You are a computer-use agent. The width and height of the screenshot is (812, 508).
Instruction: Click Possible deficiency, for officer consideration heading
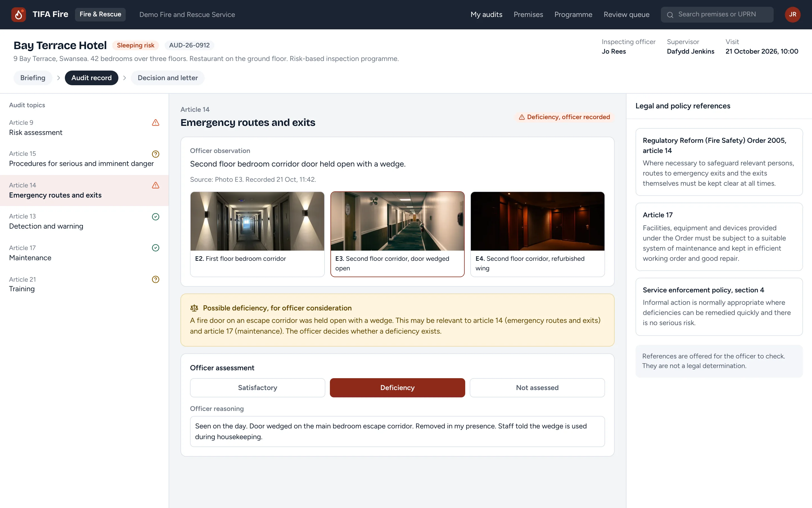click(x=277, y=308)
